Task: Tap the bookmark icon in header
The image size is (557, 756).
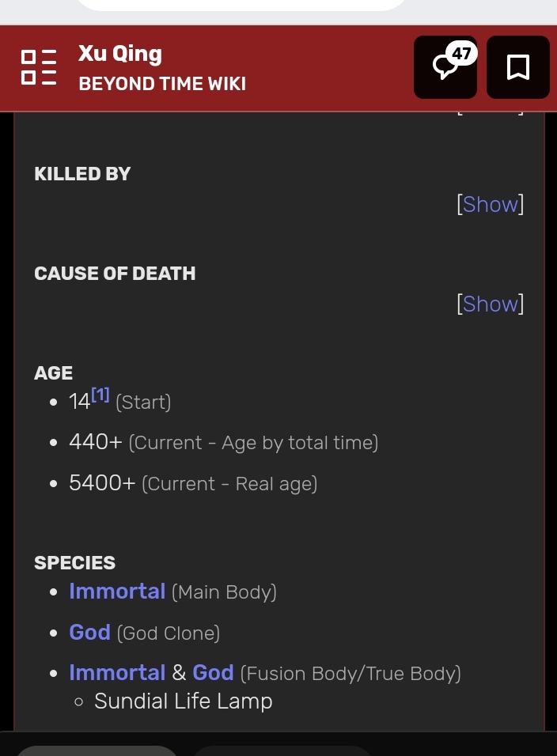Action: point(518,67)
